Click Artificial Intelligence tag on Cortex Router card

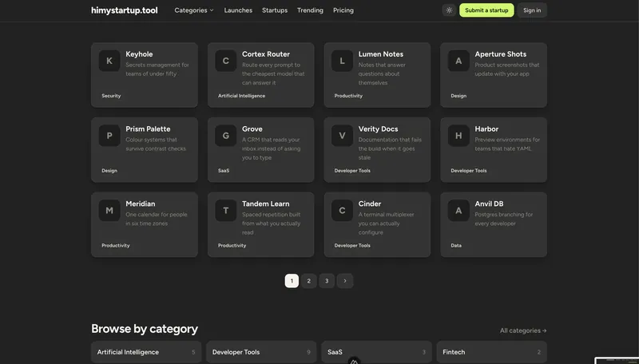tap(242, 96)
